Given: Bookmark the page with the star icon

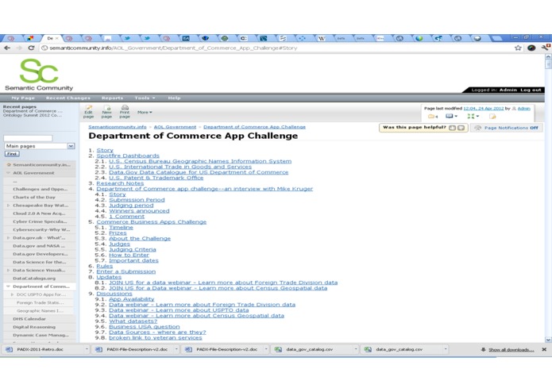Looking at the screenshot, I should coord(518,48).
